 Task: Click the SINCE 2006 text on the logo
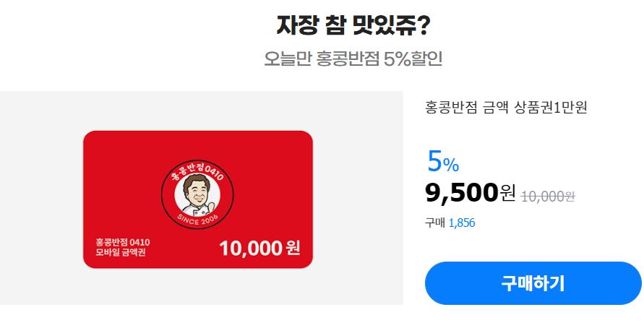click(197, 220)
